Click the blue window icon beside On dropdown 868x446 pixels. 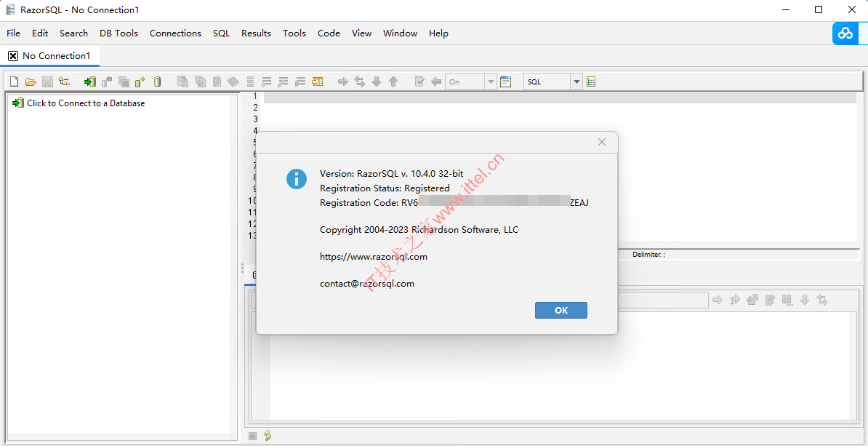click(x=505, y=82)
